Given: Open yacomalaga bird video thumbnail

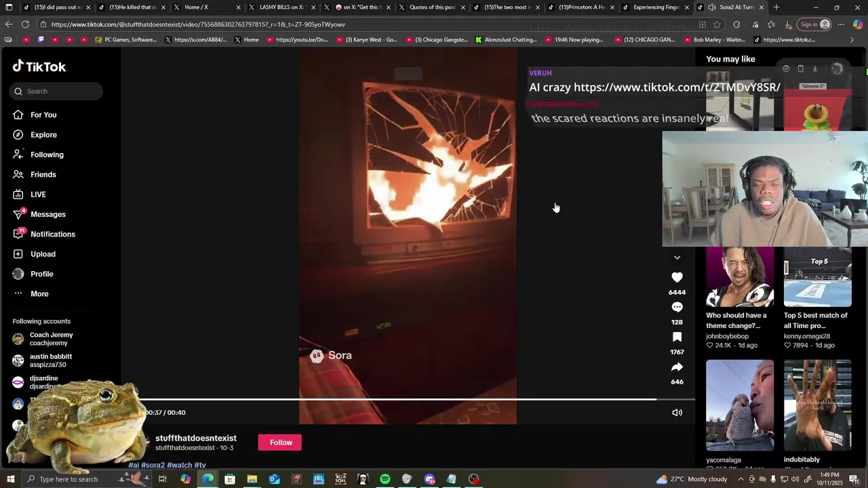Looking at the screenshot, I should (x=740, y=405).
